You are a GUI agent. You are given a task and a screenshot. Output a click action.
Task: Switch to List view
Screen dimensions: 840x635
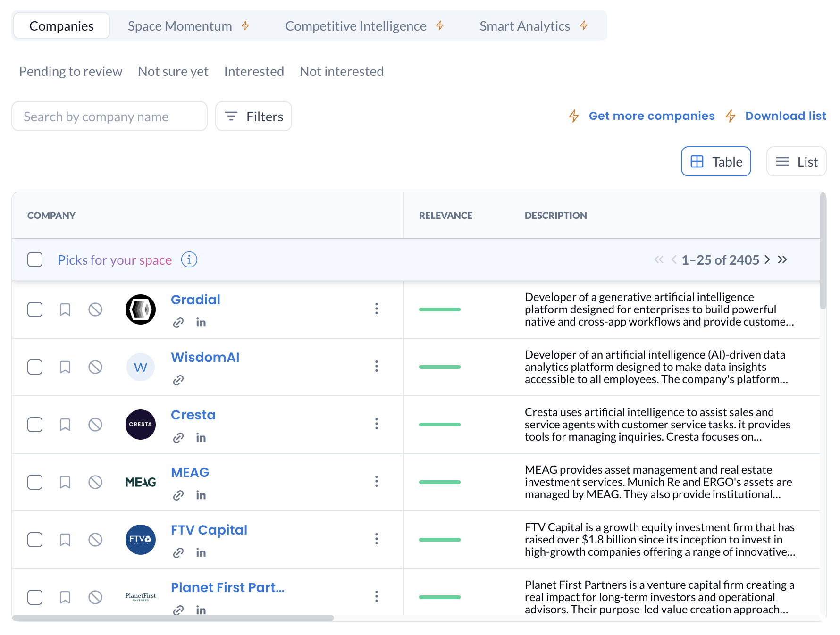[x=796, y=162]
